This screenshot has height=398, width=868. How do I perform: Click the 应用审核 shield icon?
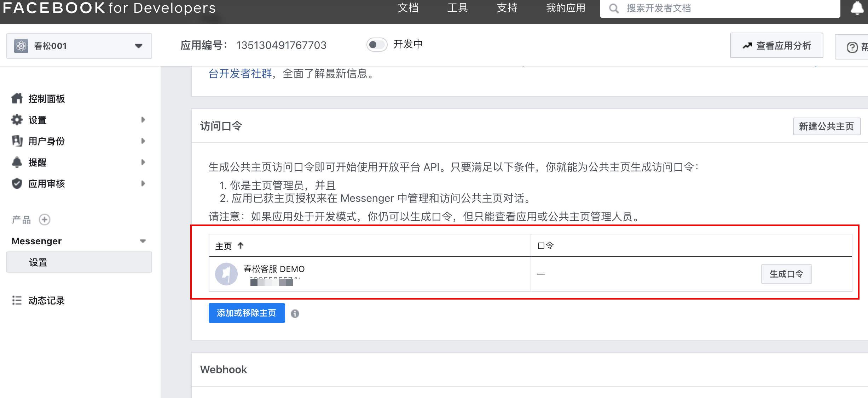click(17, 183)
